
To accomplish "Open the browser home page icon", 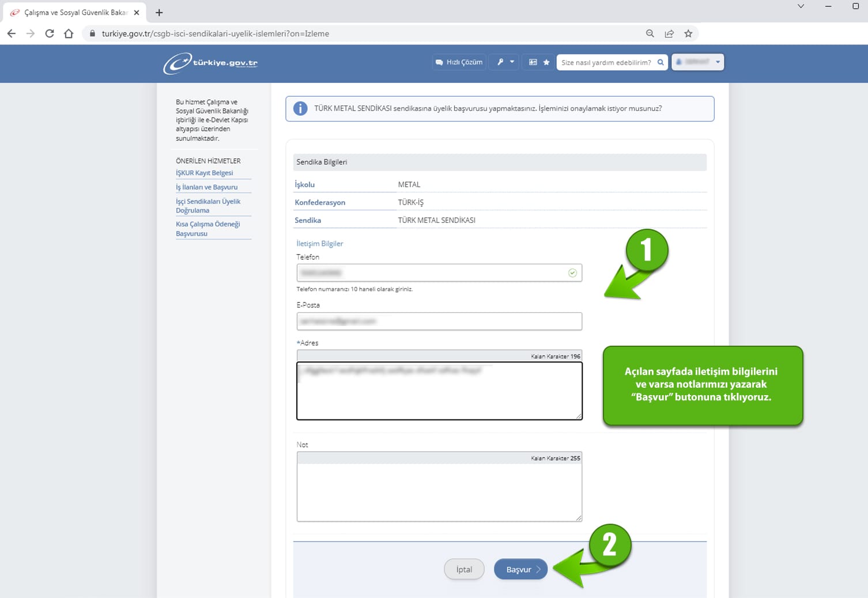I will point(69,33).
